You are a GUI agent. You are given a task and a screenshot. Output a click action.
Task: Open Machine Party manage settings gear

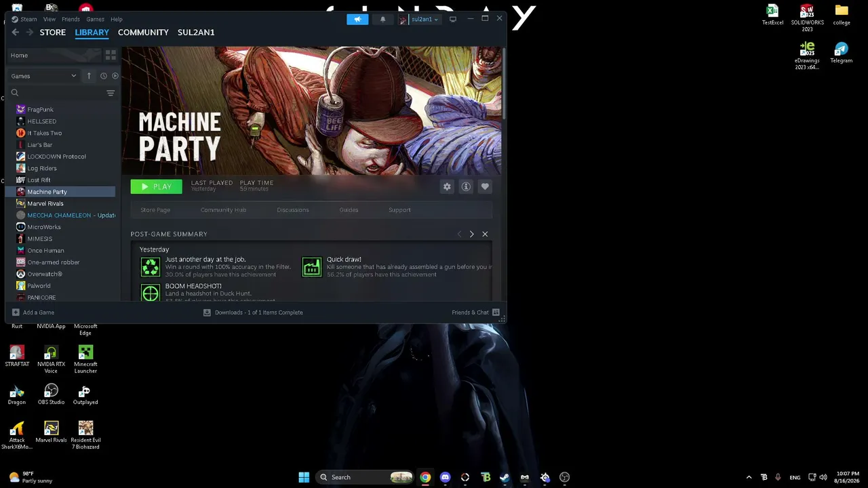447,186
